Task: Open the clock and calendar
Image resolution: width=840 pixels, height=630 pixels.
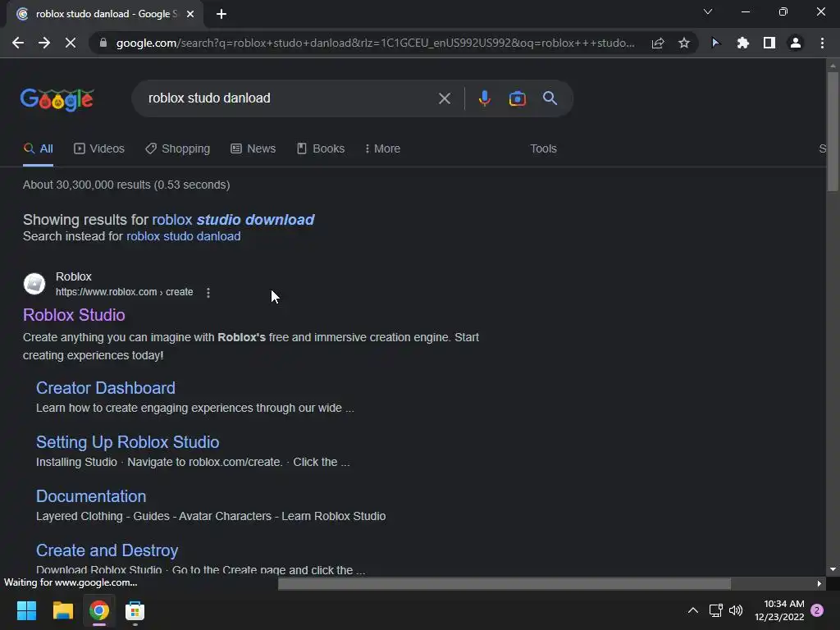Action: [779, 610]
